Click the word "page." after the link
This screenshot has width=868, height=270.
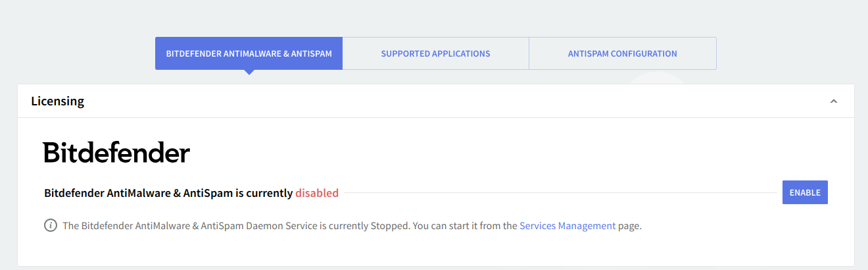click(630, 226)
